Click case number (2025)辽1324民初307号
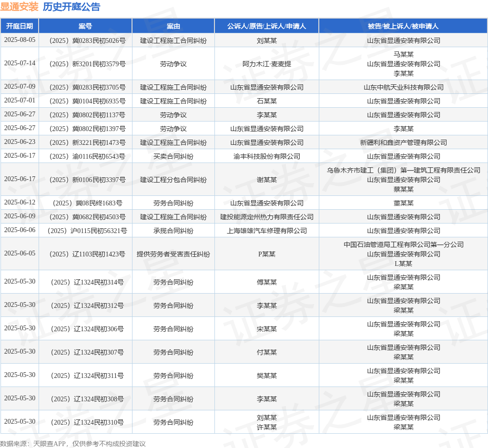This screenshot has height=448, width=488. point(85,352)
